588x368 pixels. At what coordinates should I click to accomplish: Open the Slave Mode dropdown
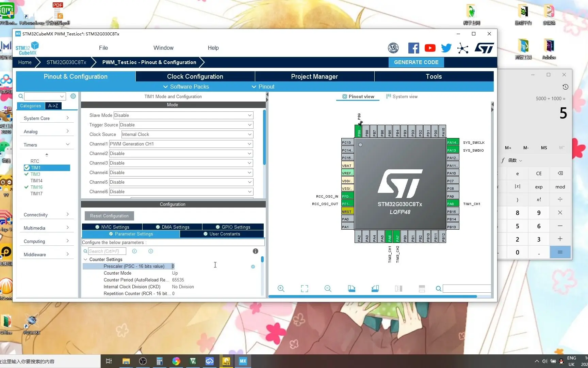(x=183, y=115)
